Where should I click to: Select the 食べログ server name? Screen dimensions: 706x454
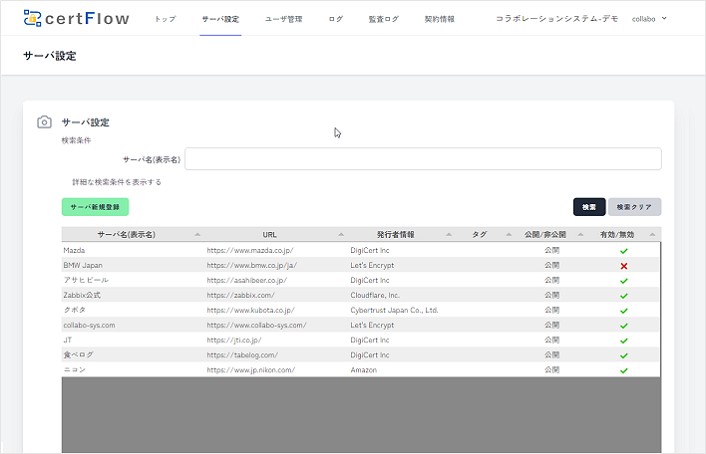click(x=78, y=355)
